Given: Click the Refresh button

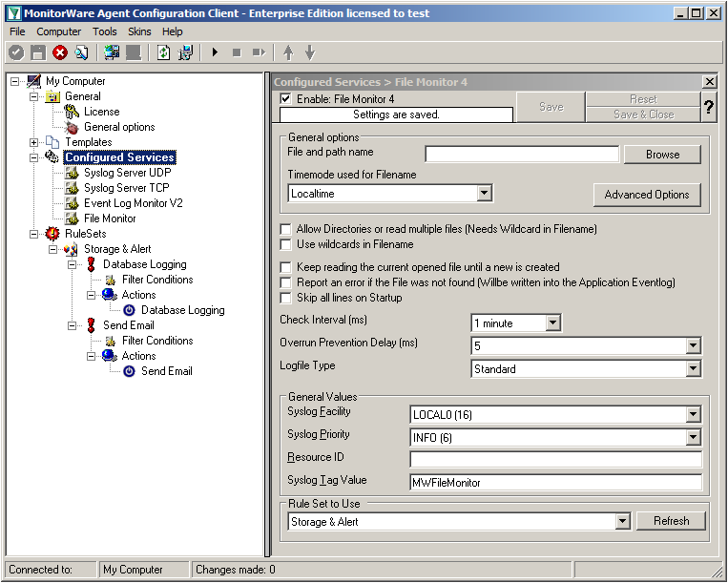Looking at the screenshot, I should pyautogui.click(x=671, y=521).
